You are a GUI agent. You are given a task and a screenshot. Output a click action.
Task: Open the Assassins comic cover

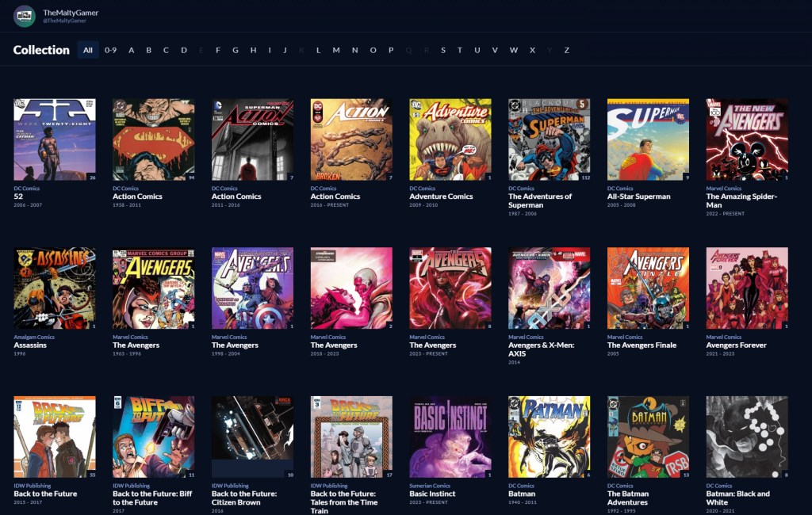click(55, 288)
